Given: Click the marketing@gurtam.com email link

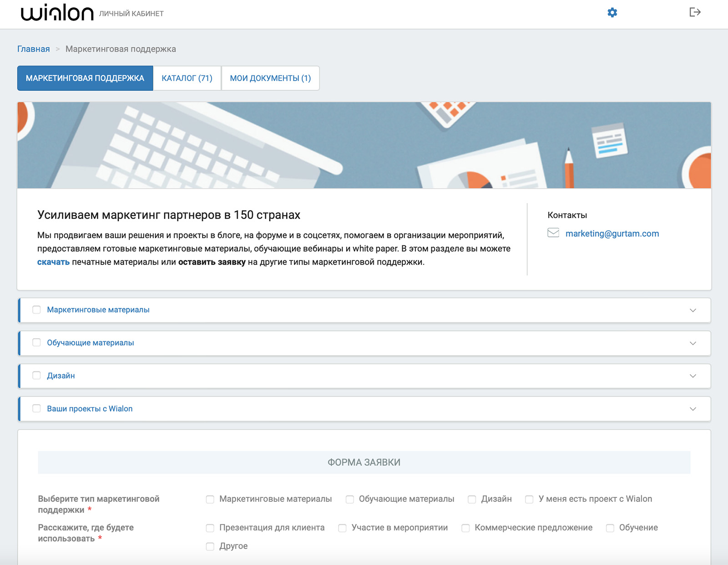Looking at the screenshot, I should 612,234.
